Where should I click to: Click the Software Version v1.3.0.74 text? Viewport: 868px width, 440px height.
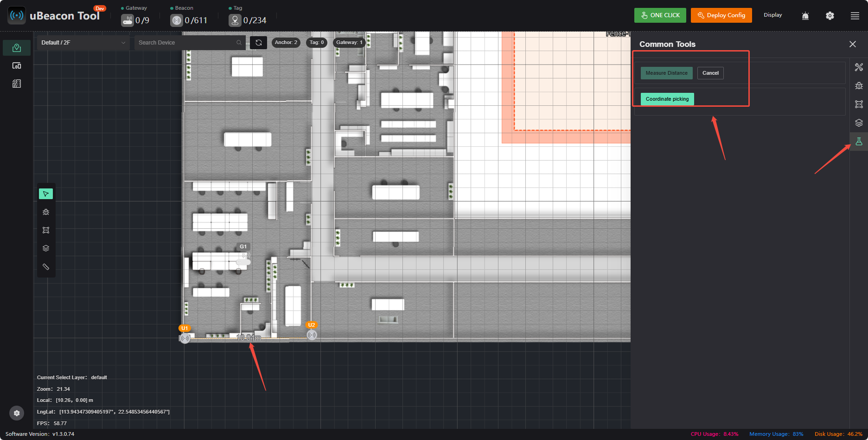40,434
